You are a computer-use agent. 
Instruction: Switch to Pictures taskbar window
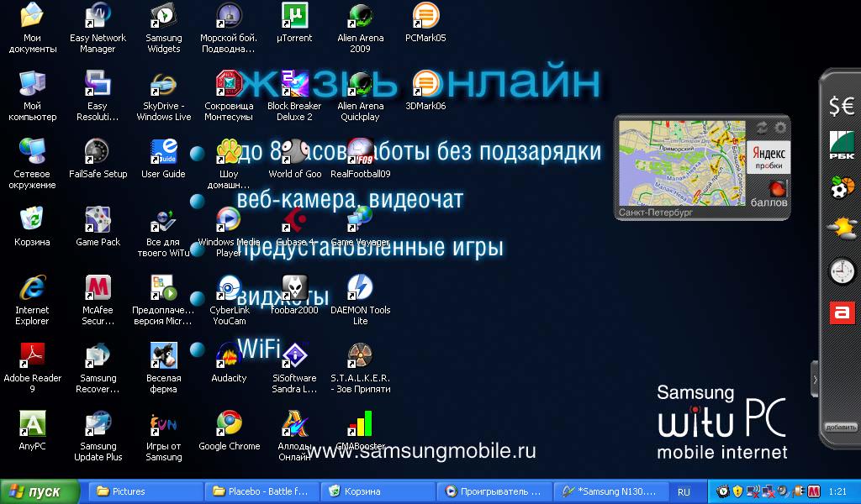point(145,491)
